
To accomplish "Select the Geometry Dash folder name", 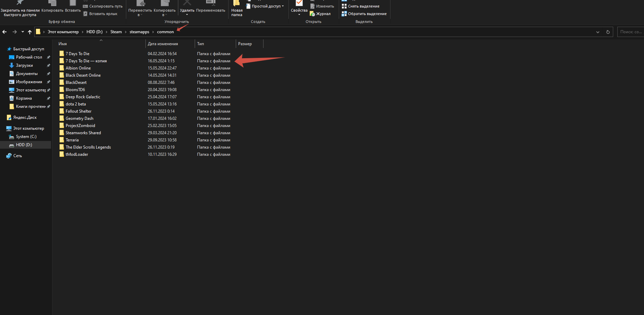I will (79, 118).
